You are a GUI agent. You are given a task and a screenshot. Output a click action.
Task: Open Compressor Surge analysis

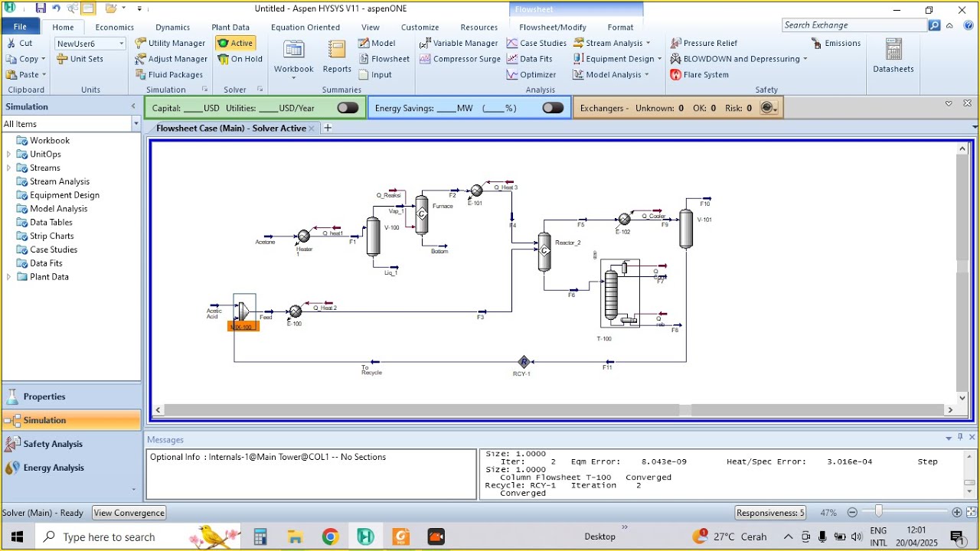[x=460, y=59]
